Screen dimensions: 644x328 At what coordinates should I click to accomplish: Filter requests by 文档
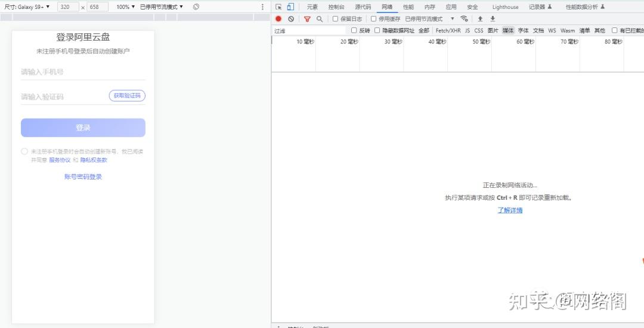(538, 30)
